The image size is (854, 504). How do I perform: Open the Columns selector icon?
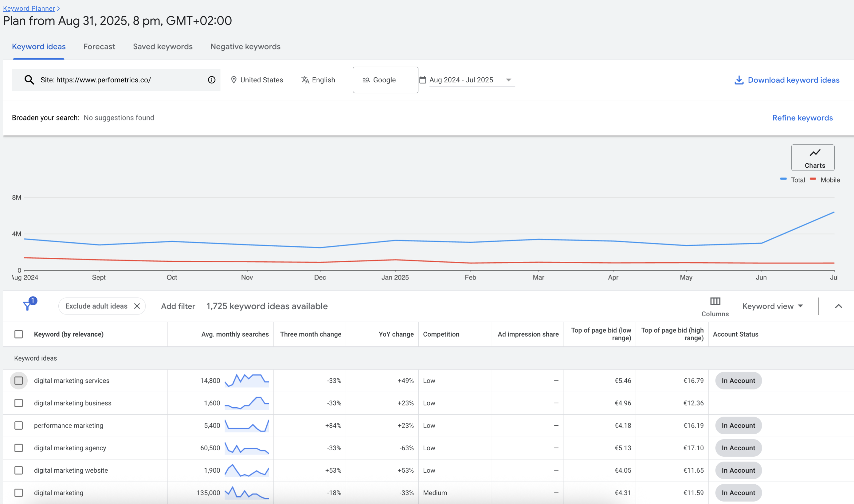(715, 301)
